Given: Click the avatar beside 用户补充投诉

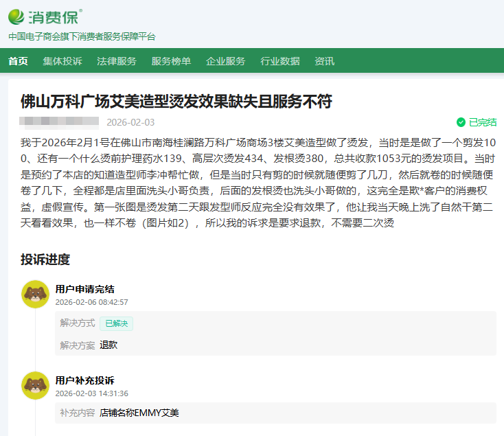Looking at the screenshot, I should [35, 386].
